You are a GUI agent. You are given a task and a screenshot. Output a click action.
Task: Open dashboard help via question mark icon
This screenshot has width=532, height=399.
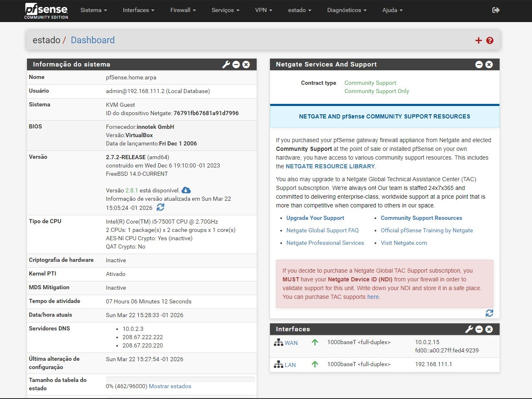click(490, 40)
